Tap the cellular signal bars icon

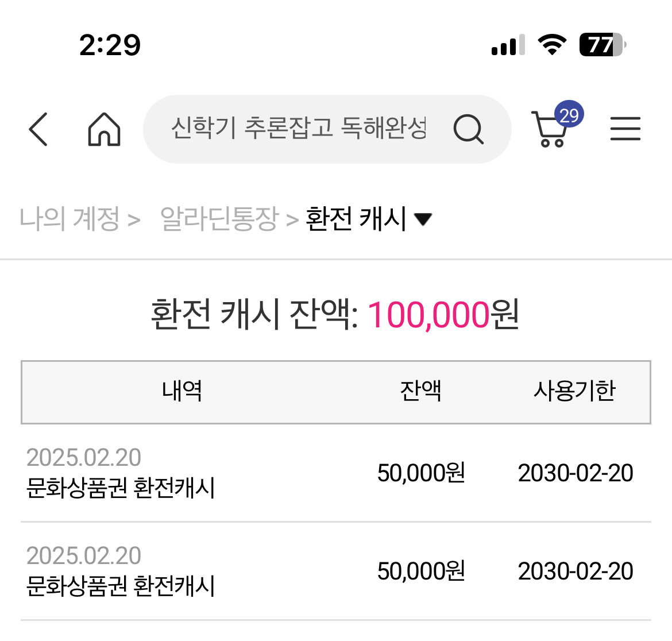[x=508, y=45]
